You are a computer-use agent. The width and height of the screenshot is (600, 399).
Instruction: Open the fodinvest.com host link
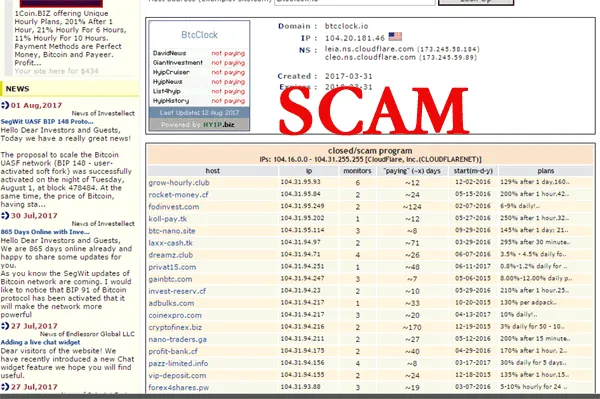coord(174,207)
